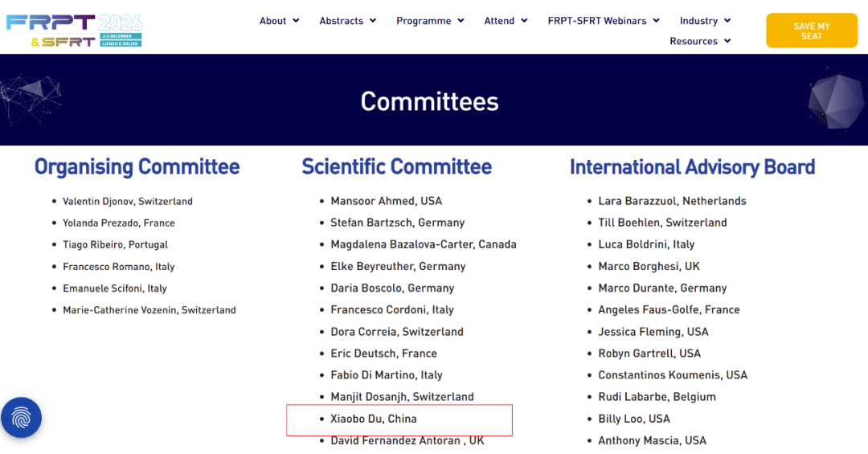Expand the Programme menu chevron
Viewport: 868px width, 454px height.
click(461, 20)
